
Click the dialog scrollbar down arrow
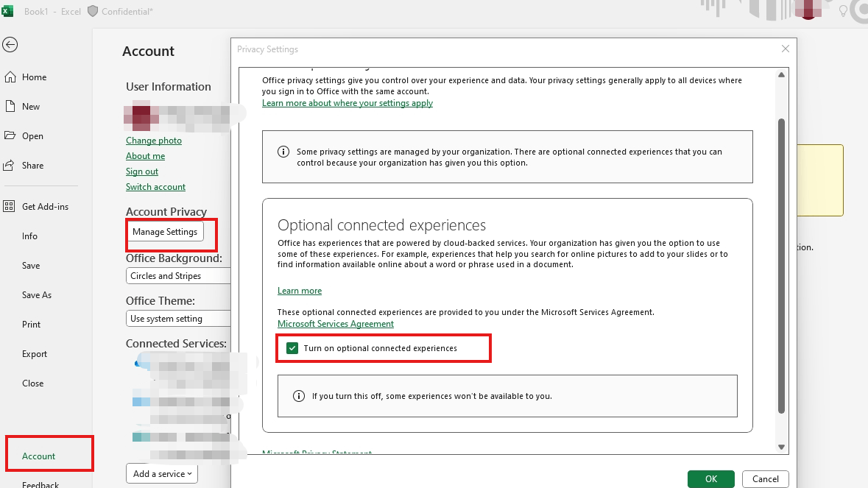(x=782, y=447)
